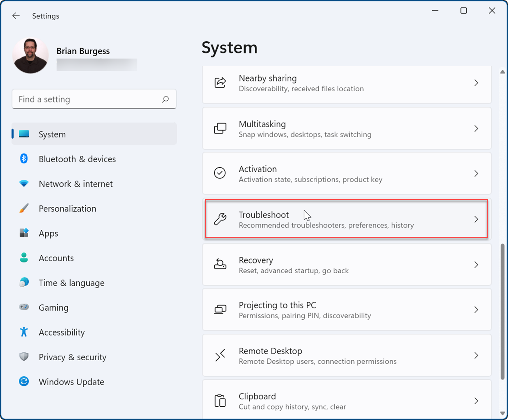
Task: Expand Nearby sharing using its chevron arrow
Action: pyautogui.click(x=476, y=83)
